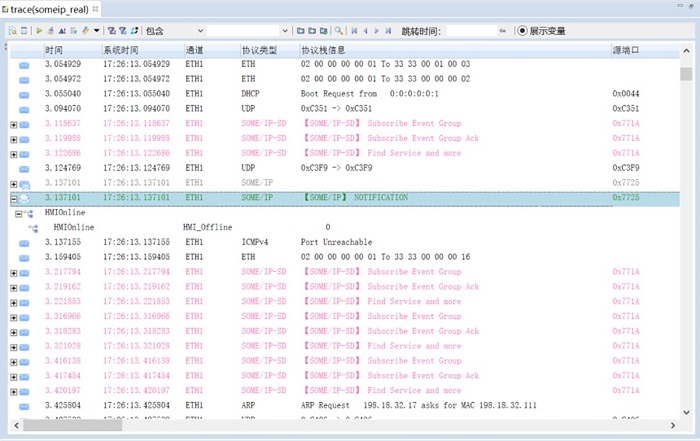The height and width of the screenshot is (441, 700).
Task: Expand the row at time 3.316966
Action: point(14,317)
